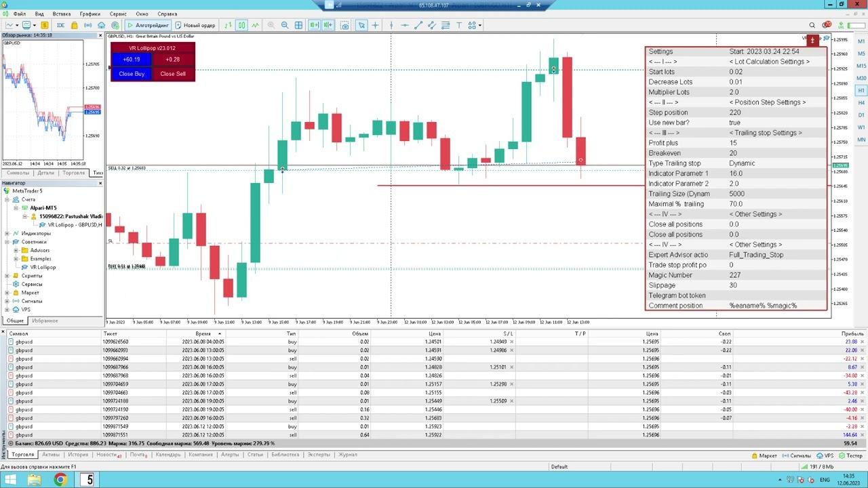Click the red +0.28 profit button

point(173,60)
